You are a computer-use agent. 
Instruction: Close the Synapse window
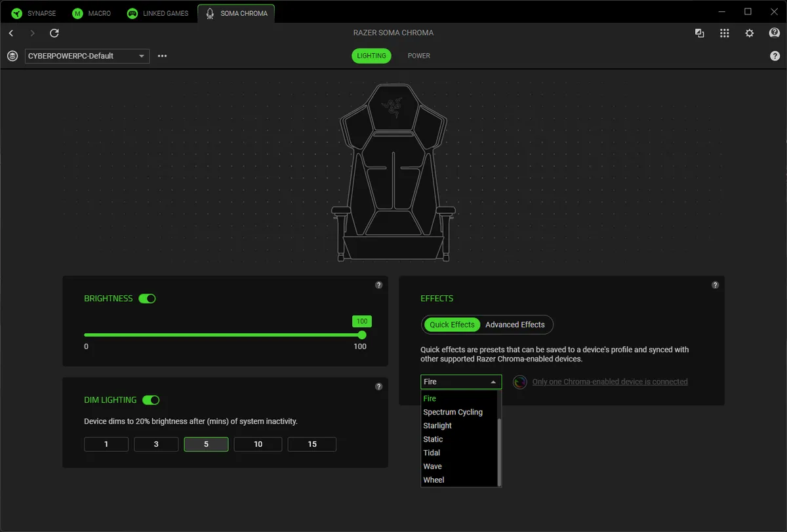tap(773, 12)
